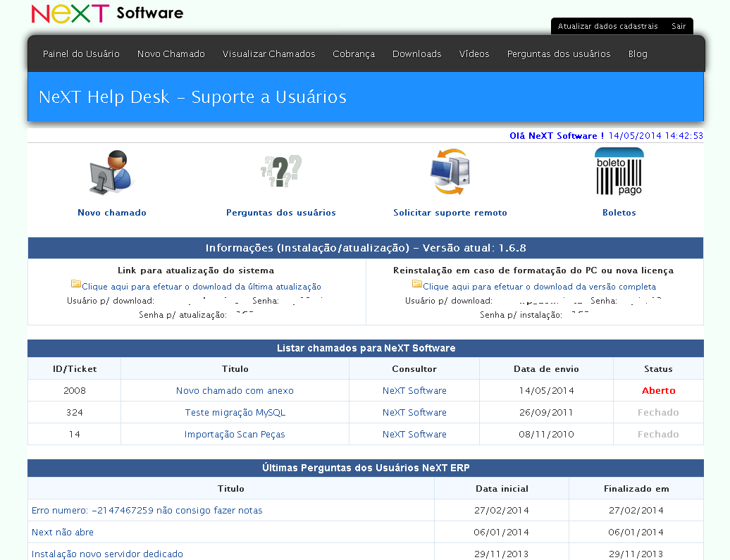
Task: Open ticket Novo chamado com anexo
Action: (235, 390)
